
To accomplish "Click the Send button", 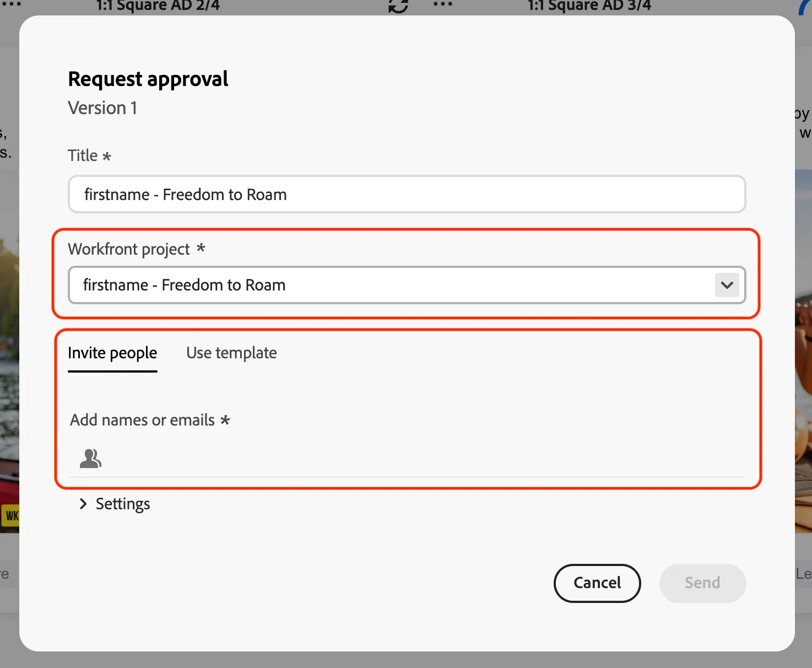I will pos(702,583).
